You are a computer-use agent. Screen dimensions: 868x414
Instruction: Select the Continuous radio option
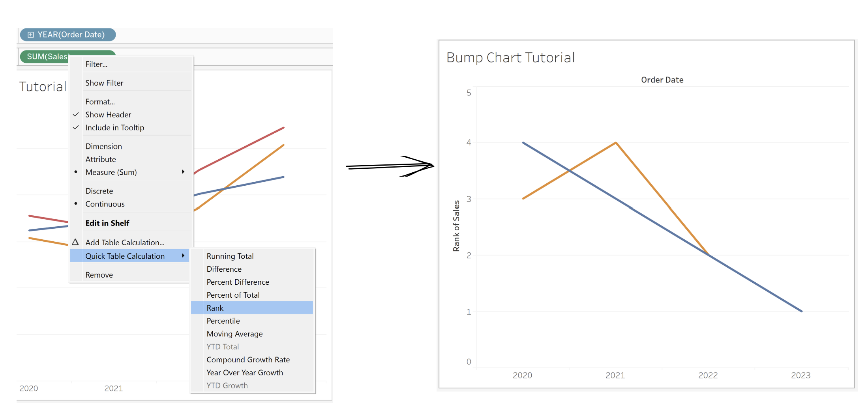pos(105,204)
